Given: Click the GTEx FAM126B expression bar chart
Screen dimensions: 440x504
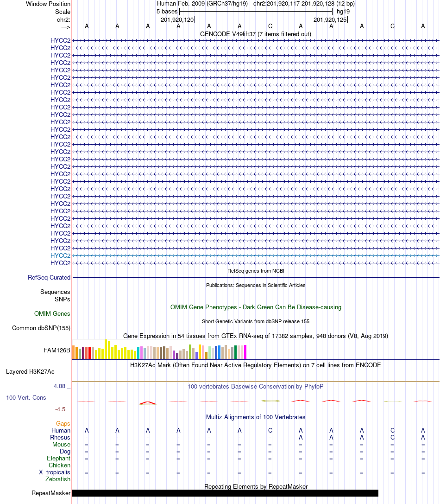Looking at the screenshot, I should point(159,349).
